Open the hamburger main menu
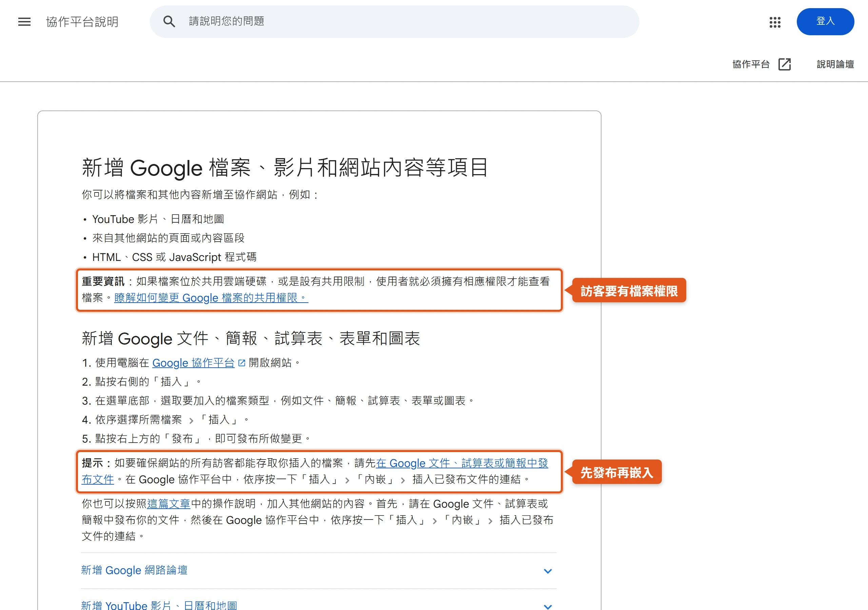Image resolution: width=868 pixels, height=610 pixels. 24,22
